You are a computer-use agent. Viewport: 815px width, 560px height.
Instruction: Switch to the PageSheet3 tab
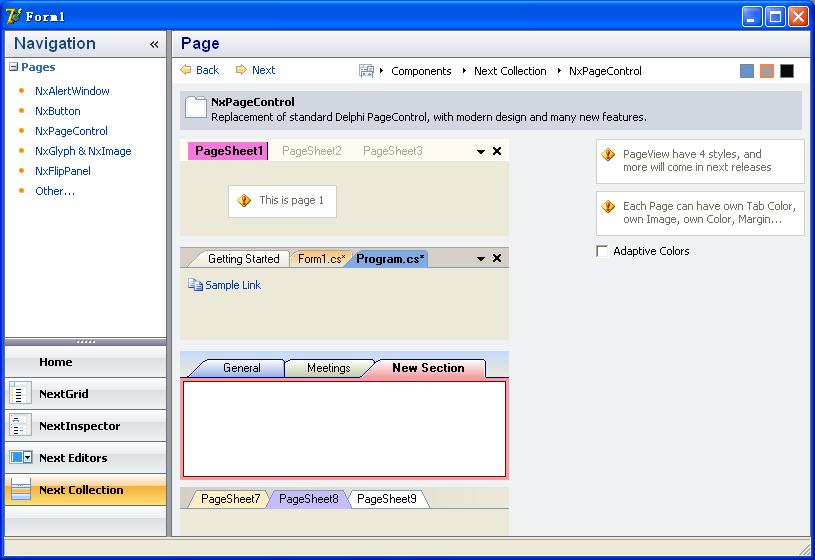click(x=393, y=151)
